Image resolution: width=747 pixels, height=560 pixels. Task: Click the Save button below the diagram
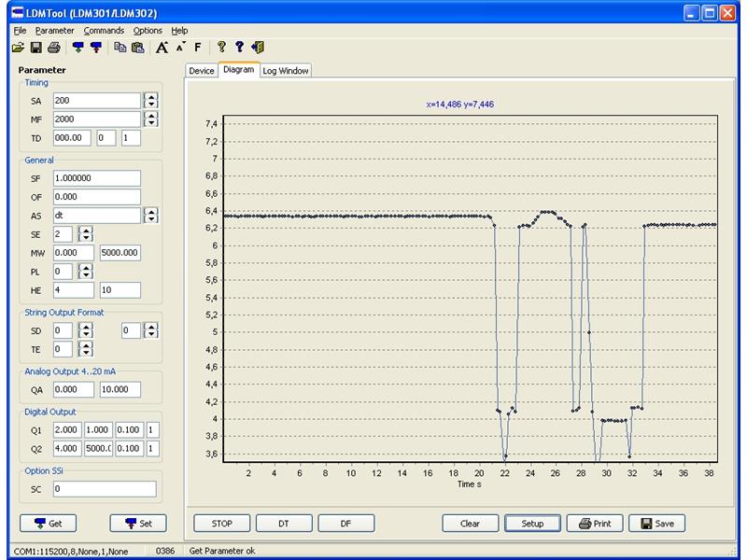click(657, 524)
